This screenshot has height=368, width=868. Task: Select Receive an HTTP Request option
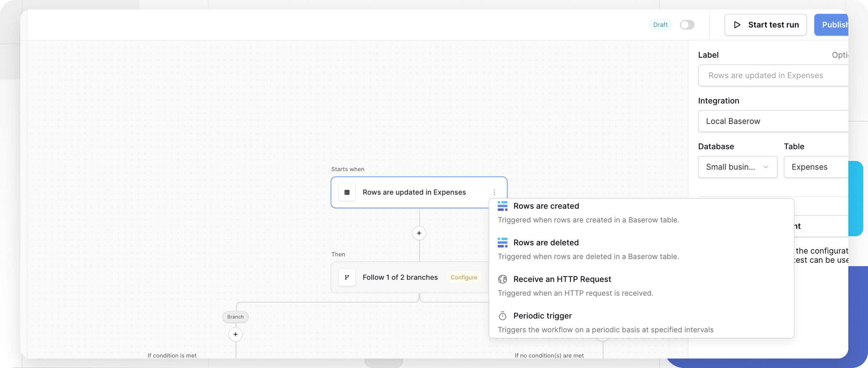click(562, 279)
